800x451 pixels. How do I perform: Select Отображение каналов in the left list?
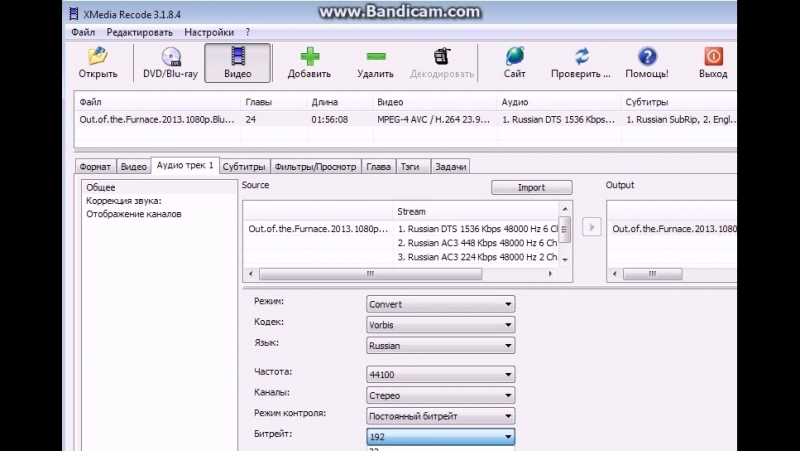[134, 214]
